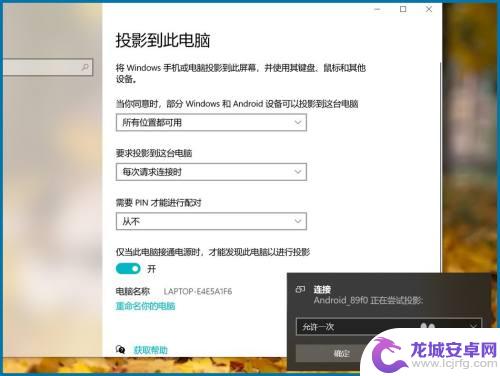Click the computer name LAPTOP-E4E5A1F6 text

(198, 291)
